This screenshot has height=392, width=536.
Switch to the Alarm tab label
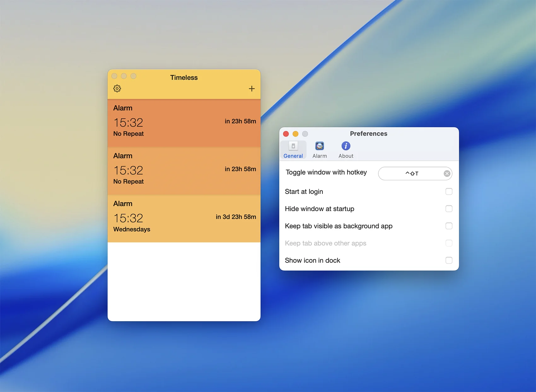click(319, 156)
